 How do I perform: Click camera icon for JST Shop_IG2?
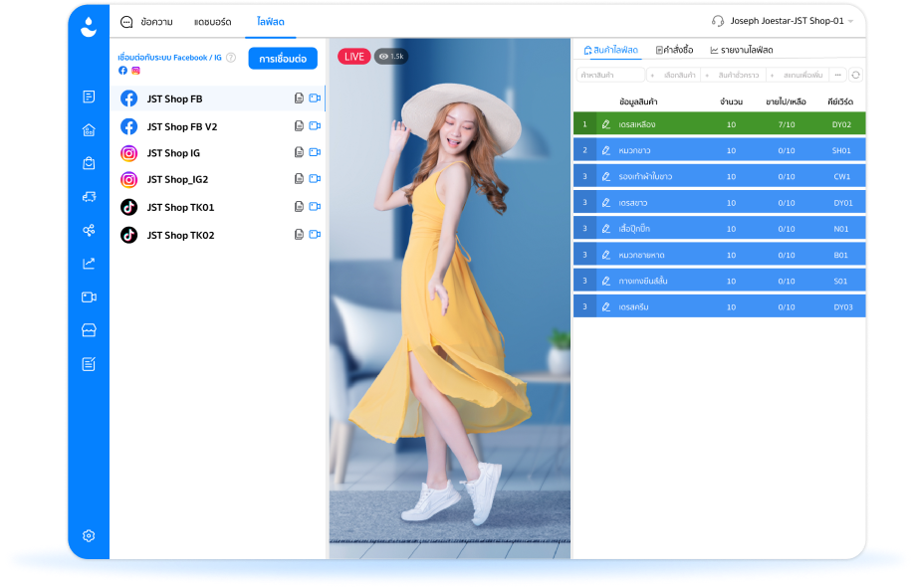315,178
